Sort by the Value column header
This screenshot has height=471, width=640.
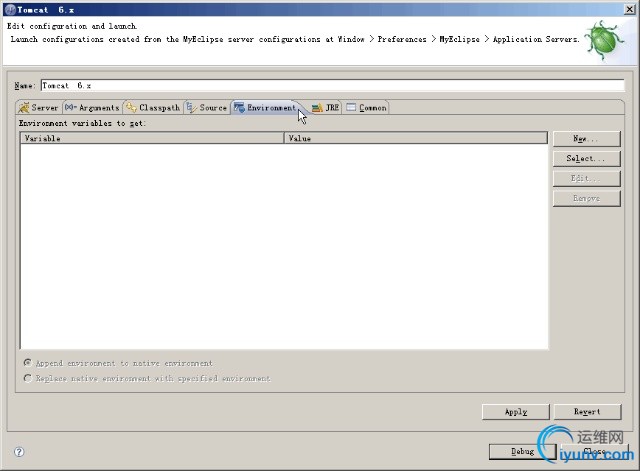416,138
